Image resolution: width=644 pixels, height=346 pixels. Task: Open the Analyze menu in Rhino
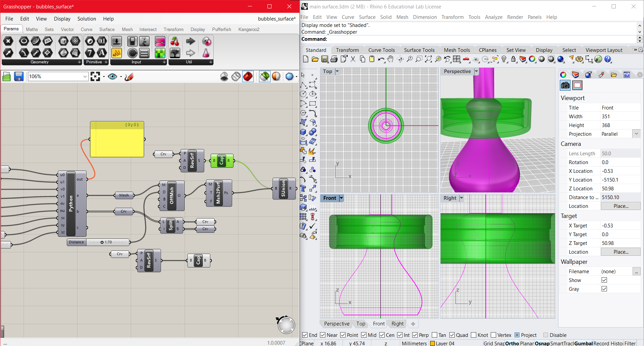click(x=493, y=17)
